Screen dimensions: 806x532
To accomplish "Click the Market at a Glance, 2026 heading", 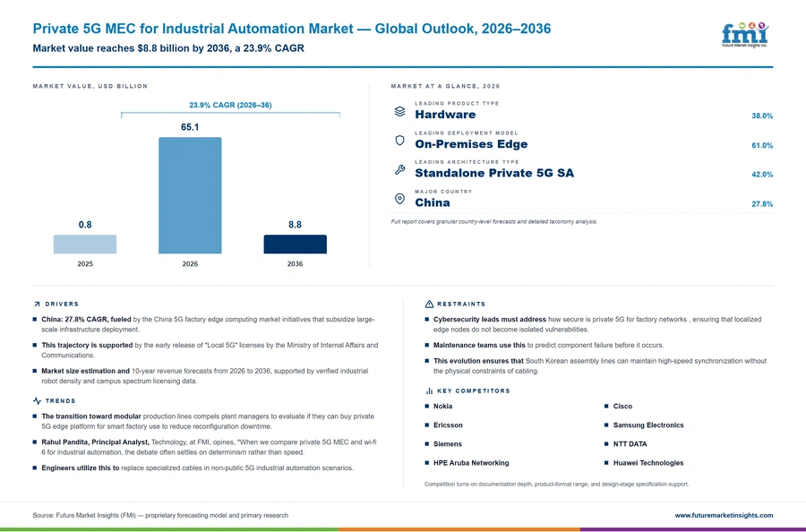I will 445,86.
